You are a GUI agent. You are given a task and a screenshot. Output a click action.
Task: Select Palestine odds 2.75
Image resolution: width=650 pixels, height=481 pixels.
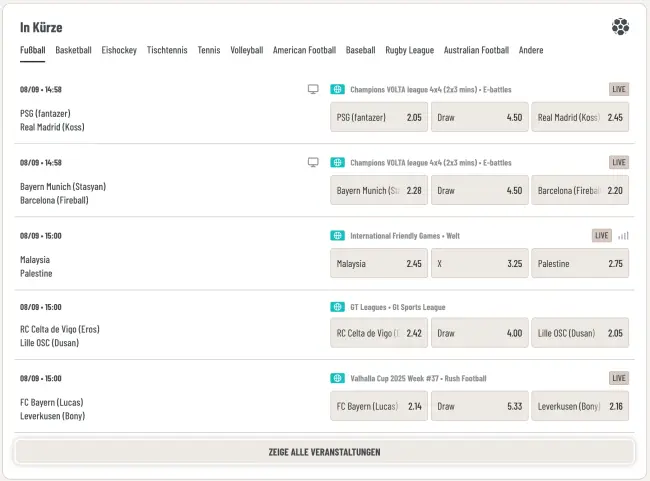(x=580, y=264)
